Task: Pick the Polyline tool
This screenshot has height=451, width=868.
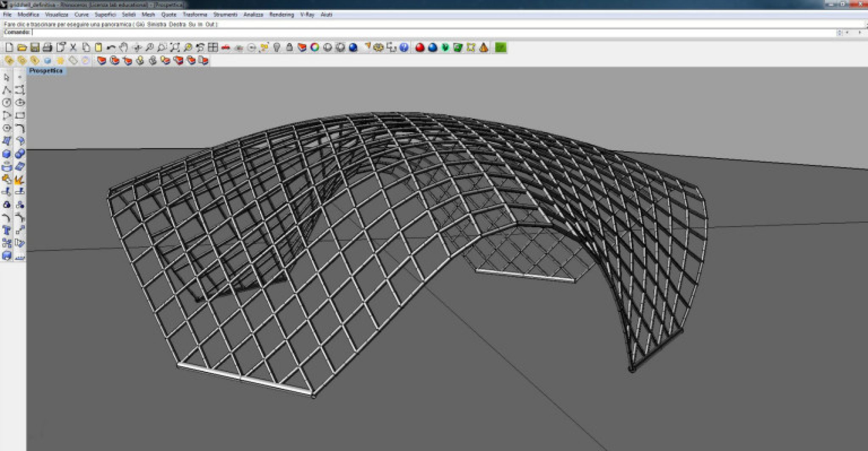Action: pos(7,90)
